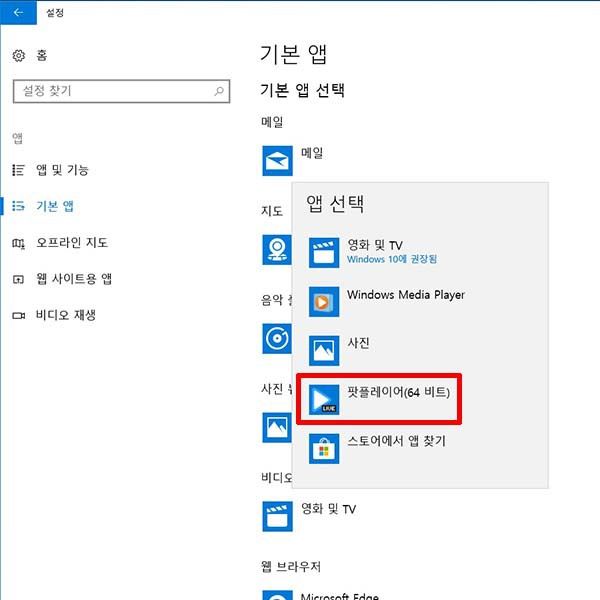Click the 오프라인 지도 map icon
The image size is (600, 600).
[18, 243]
